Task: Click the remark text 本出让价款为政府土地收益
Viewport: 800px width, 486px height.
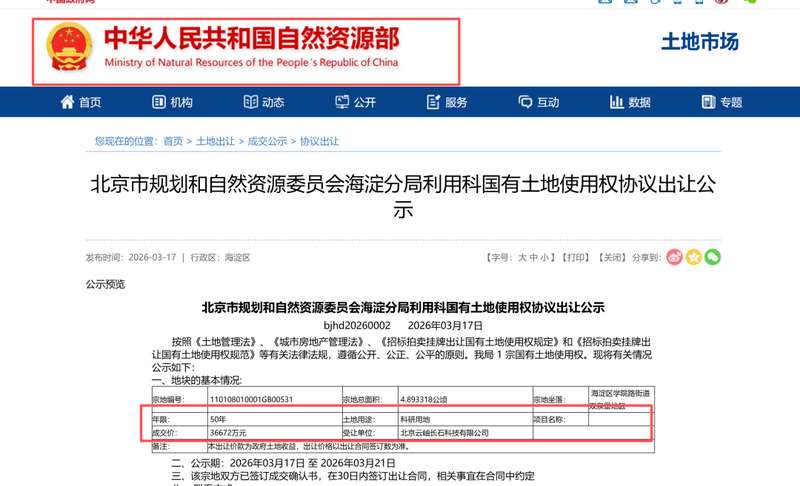Action: point(309,446)
